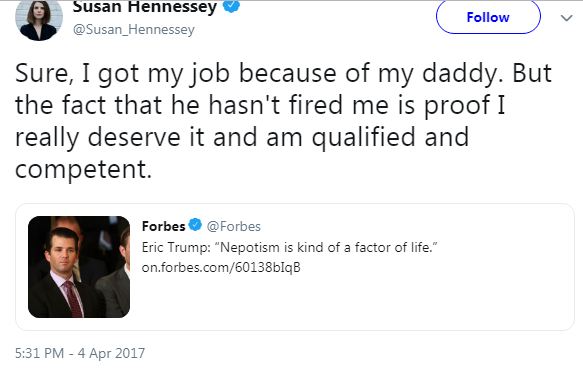This screenshot has width=583, height=371.
Task: Click the 4 Apr 2017 date
Action: (111, 353)
